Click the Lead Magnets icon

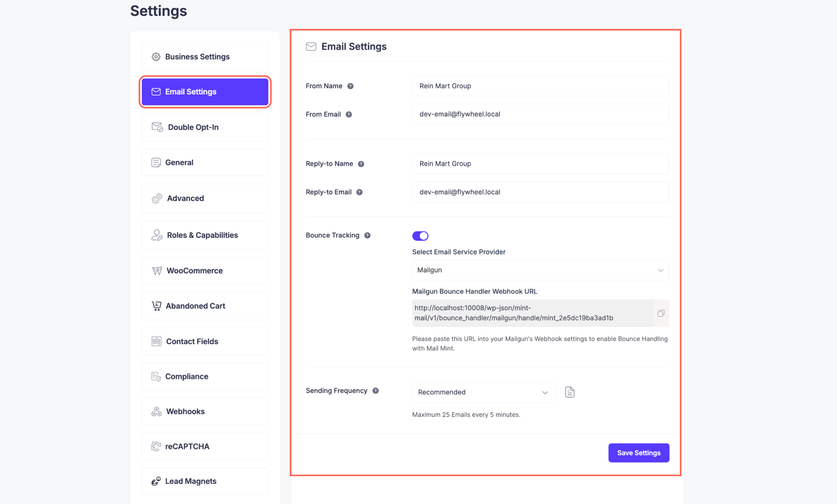156,481
